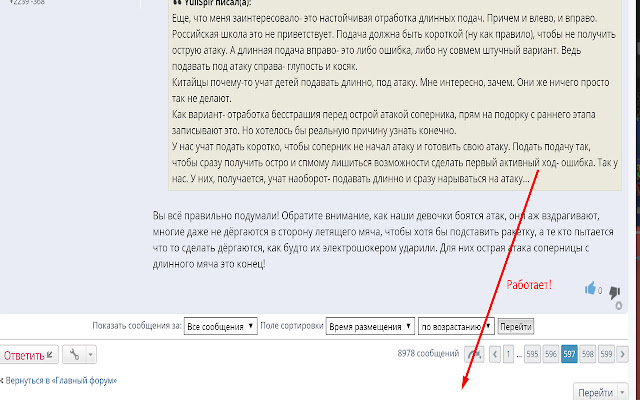Click the bottom 'Перейти' forum jump button
Screen dimensions: 640x400
[596, 392]
